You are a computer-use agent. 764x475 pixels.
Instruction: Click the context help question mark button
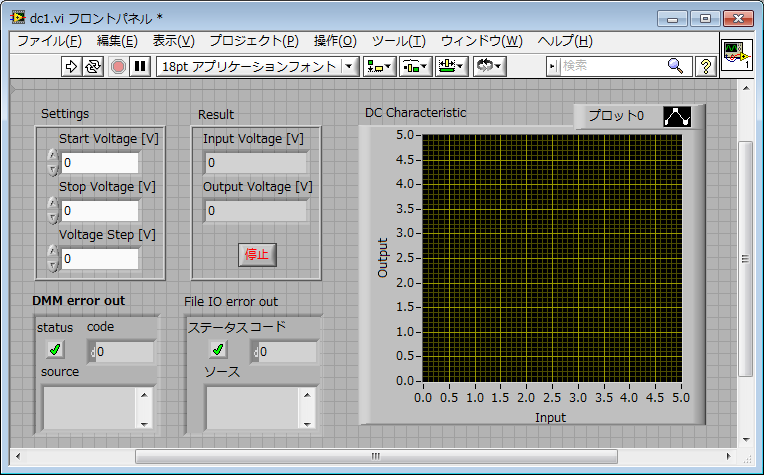706,66
